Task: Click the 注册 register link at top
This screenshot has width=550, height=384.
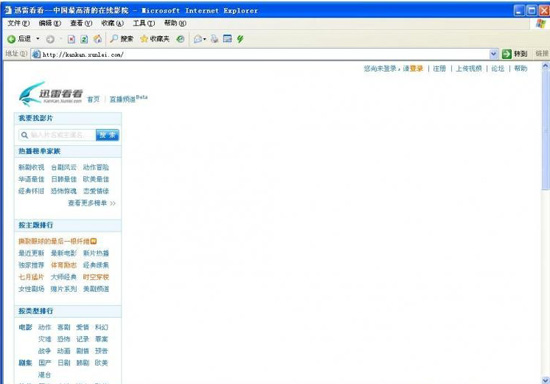Action: click(439, 69)
